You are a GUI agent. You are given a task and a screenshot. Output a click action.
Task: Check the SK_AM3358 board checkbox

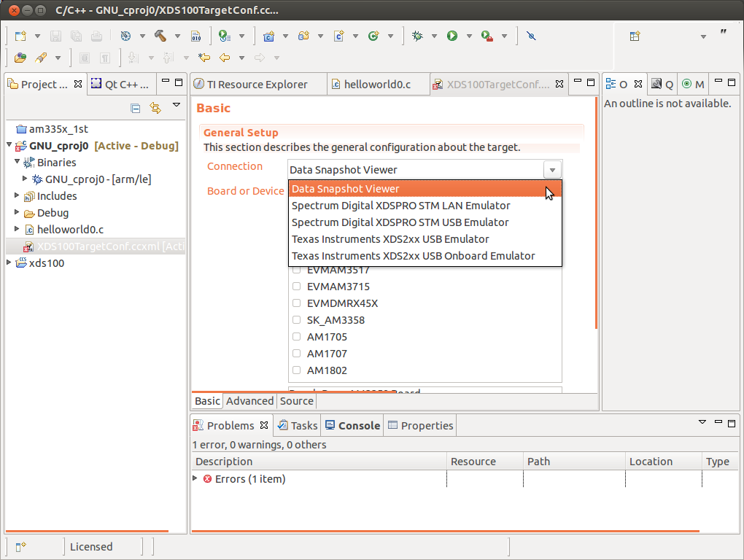click(297, 320)
